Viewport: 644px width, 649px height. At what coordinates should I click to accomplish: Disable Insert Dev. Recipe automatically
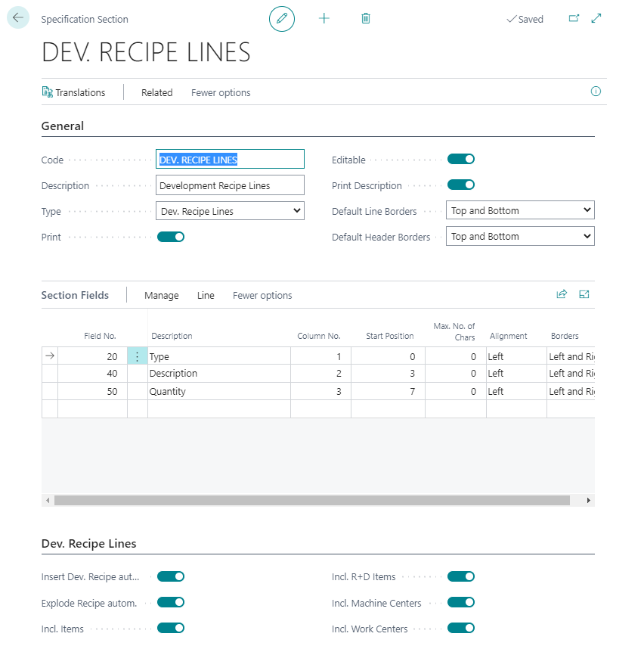click(170, 576)
